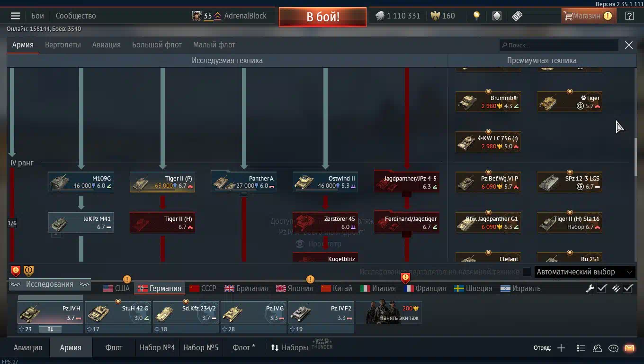
Task: Open the Сообщество menu
Action: click(x=76, y=16)
